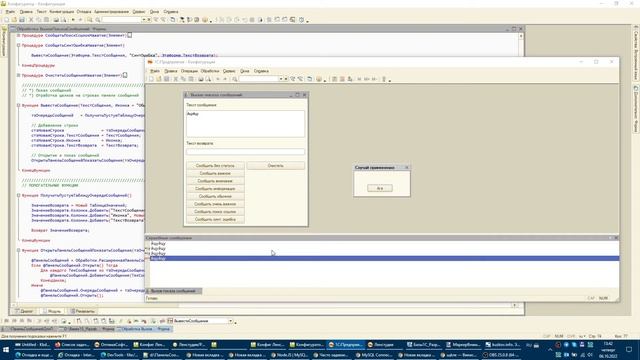Open search combo dropdown in 1C:Enterprise toolbar
640x360 pixels.
click(x=281, y=79)
